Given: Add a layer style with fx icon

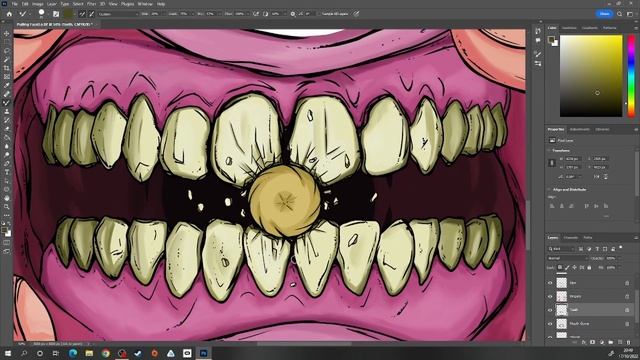Looking at the screenshot, I should (584, 342).
